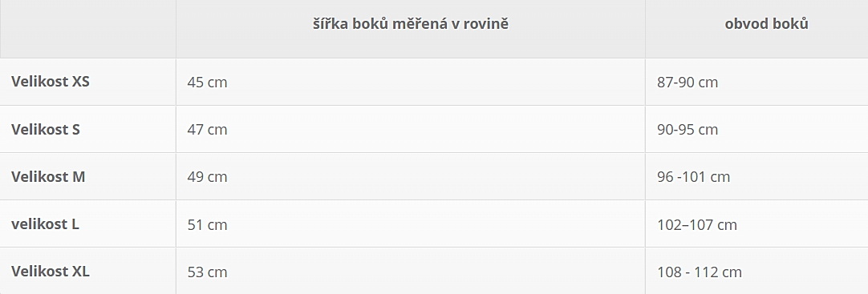The image size is (868, 294).
Task: Click the 'šířka boků měřená v rovině' column header
Action: coord(411,24)
